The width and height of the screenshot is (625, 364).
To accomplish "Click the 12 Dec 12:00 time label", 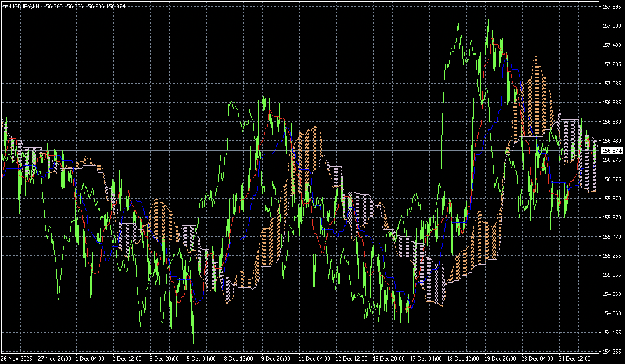I will 351,358.
